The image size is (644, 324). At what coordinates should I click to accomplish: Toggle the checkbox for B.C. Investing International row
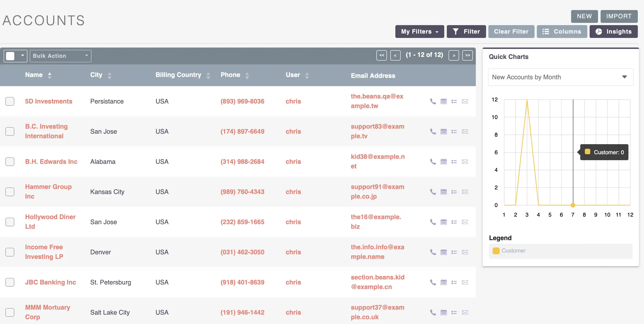10,131
